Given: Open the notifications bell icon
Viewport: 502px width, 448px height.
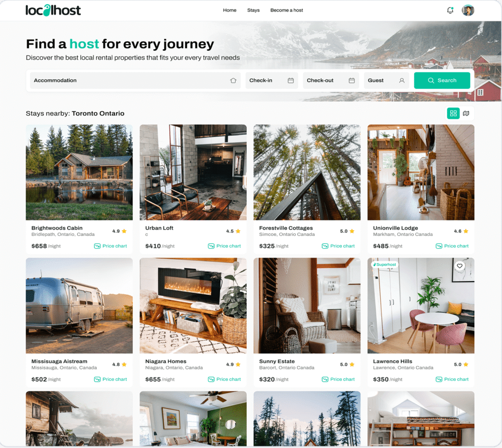Looking at the screenshot, I should pyautogui.click(x=450, y=10).
